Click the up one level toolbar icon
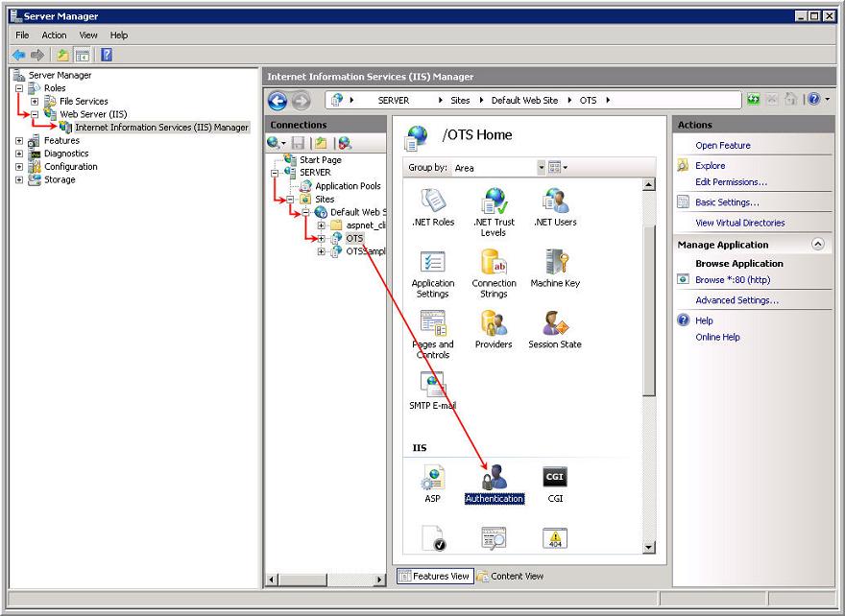This screenshot has height=616, width=845. (63, 55)
